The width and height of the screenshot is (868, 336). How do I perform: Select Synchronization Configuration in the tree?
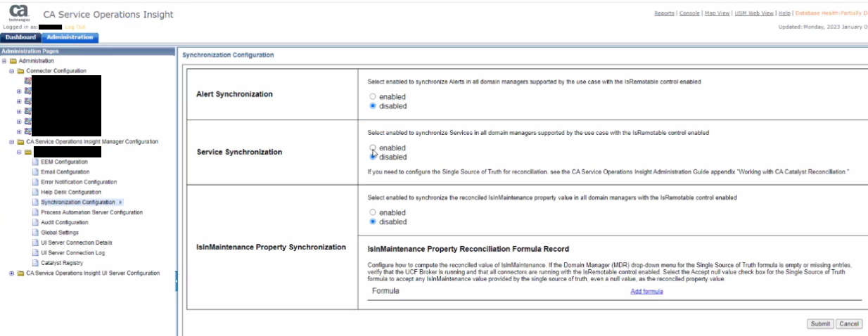[78, 202]
